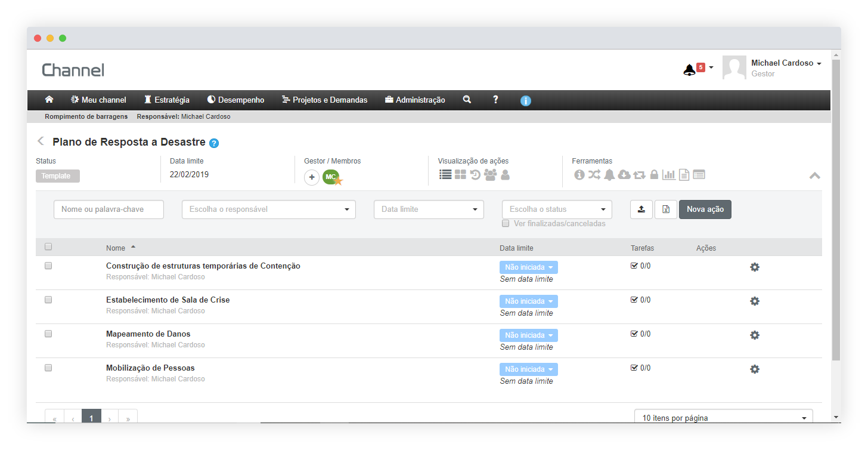This screenshot has height=450, width=868.
Task: Open the bar chart tool icon
Action: (669, 174)
